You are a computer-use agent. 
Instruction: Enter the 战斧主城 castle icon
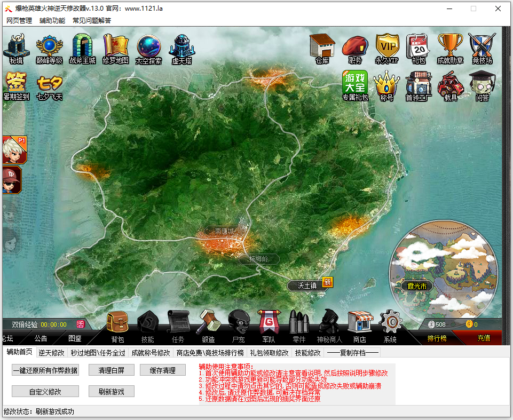[82, 49]
